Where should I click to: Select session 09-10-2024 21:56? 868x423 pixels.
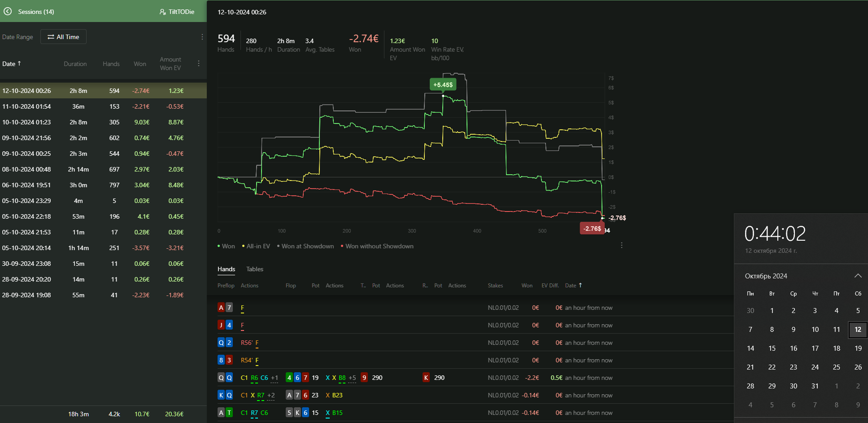tap(103, 138)
